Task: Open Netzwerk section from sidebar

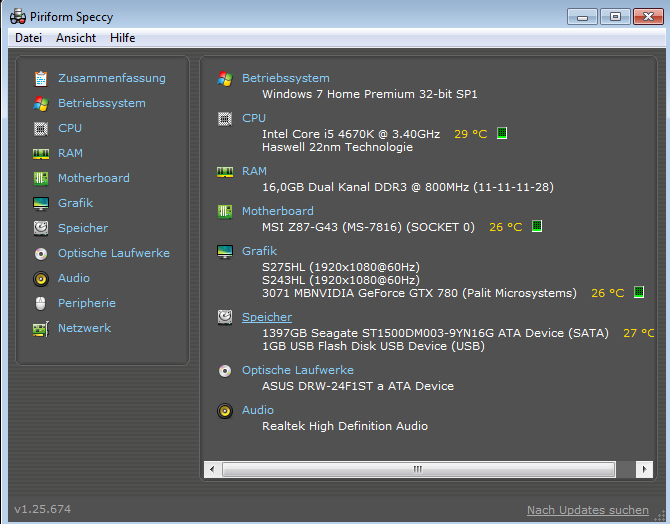Action: pos(84,328)
